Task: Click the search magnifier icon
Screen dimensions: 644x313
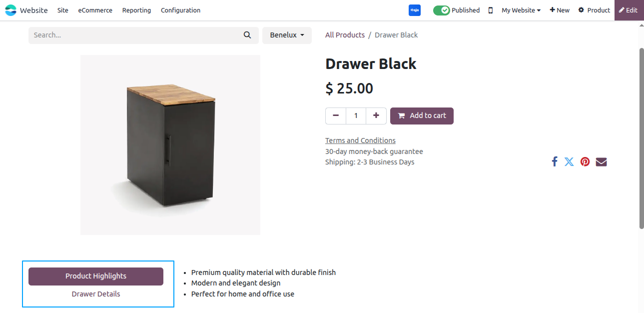Action: tap(247, 35)
